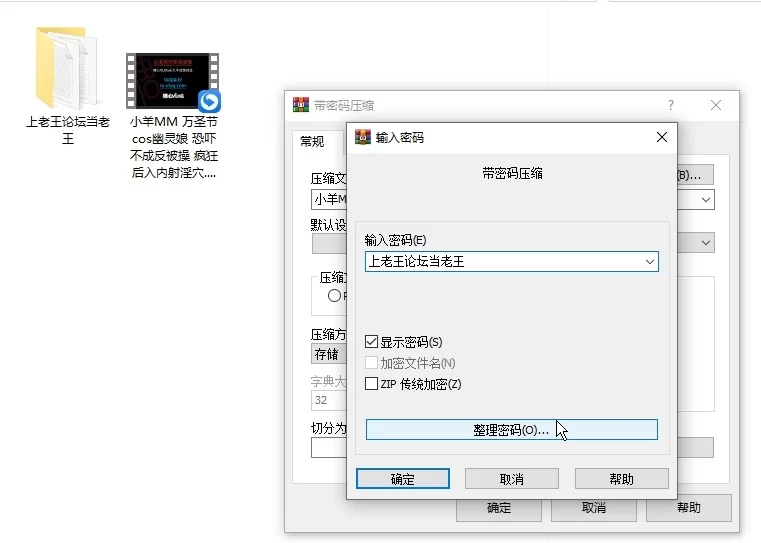Close the 带密码压缩 window
The height and width of the screenshot is (543, 761).
[x=715, y=105]
